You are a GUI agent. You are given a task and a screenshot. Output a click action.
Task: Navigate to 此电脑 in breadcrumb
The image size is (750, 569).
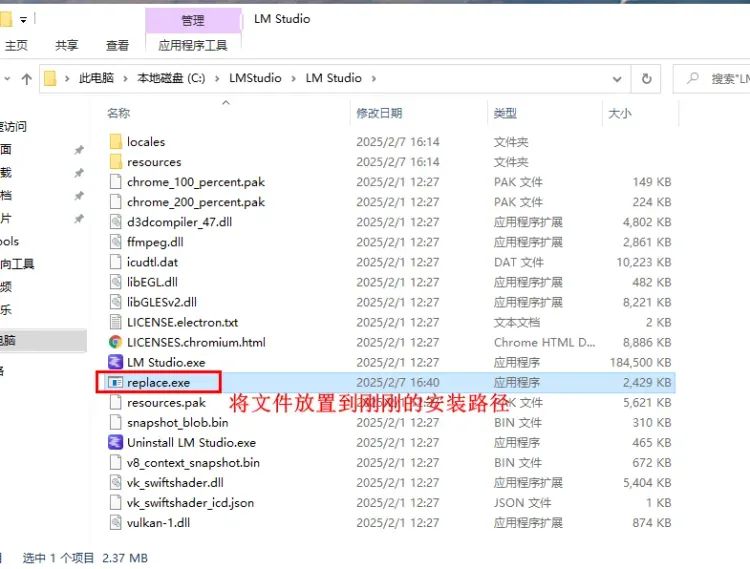click(x=96, y=78)
